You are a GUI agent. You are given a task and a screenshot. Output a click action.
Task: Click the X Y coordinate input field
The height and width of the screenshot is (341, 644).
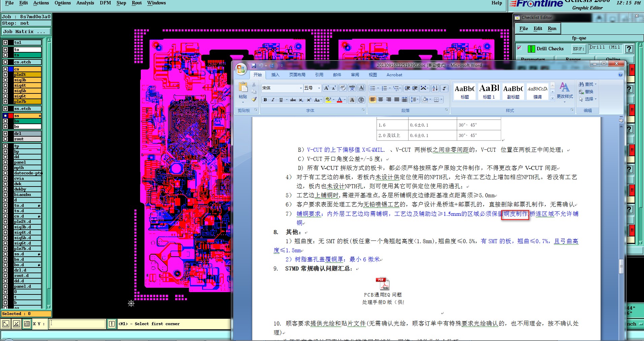pyautogui.click(x=77, y=324)
